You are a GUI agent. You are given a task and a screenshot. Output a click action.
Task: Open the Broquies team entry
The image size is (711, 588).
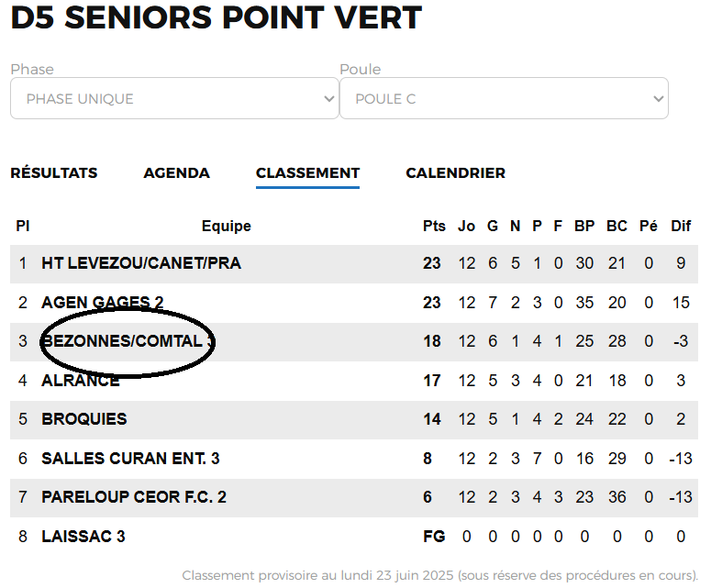[84, 419]
